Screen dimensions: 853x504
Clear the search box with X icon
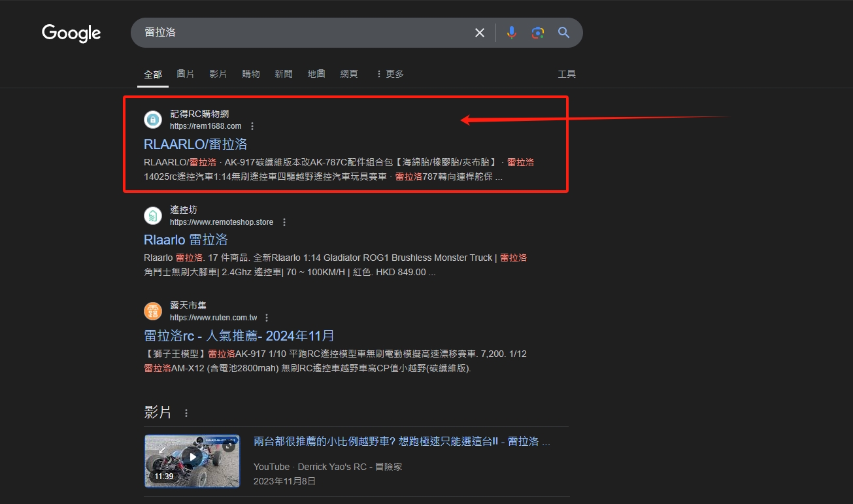click(480, 33)
